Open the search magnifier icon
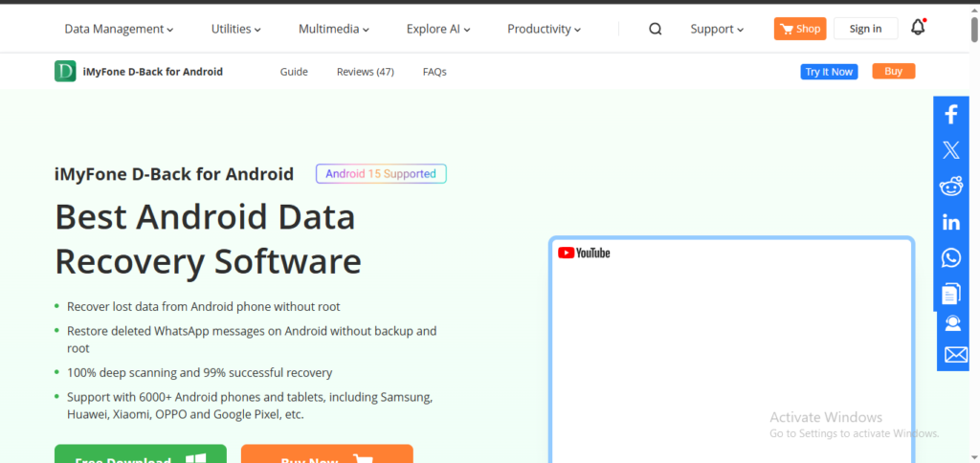This screenshot has height=463, width=980. click(x=655, y=29)
